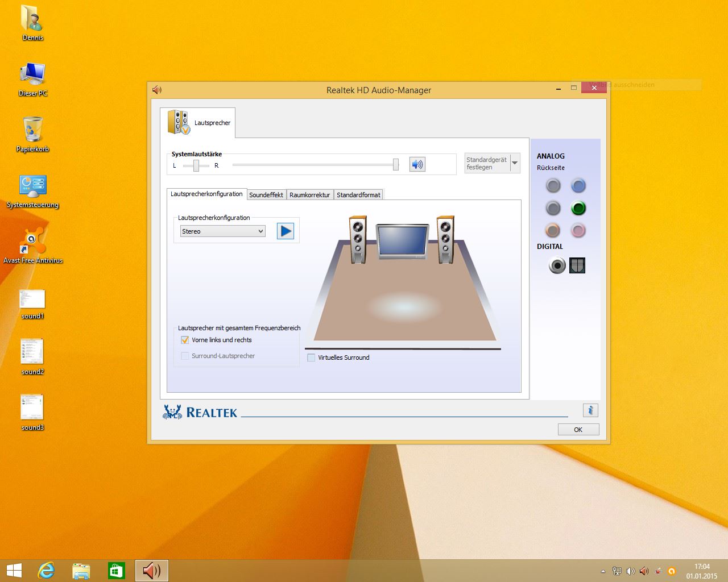
Task: Select the sound1 file on desktop
Action: point(32,304)
